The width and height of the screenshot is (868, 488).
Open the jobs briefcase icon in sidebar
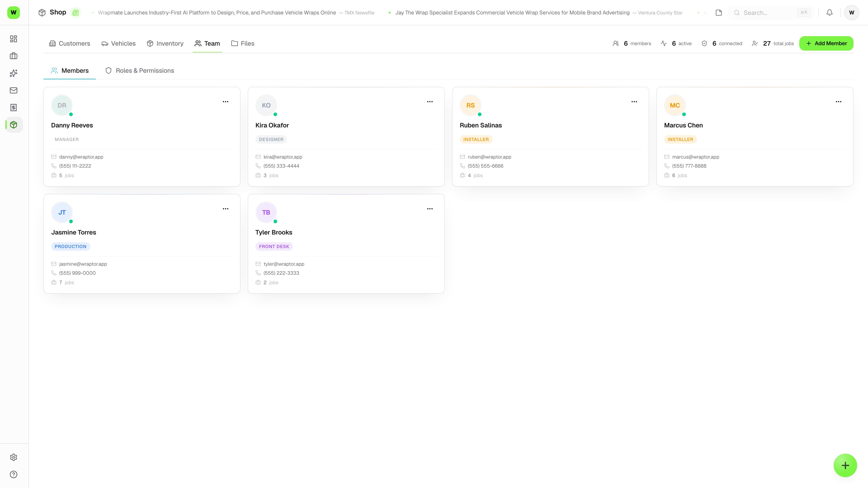pos(14,56)
